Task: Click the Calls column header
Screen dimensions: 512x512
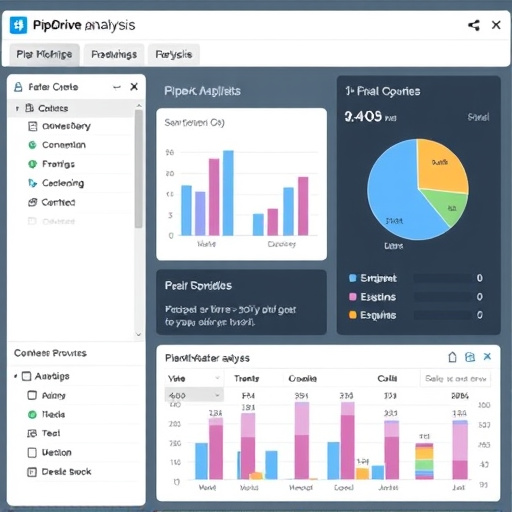Action: click(x=387, y=378)
